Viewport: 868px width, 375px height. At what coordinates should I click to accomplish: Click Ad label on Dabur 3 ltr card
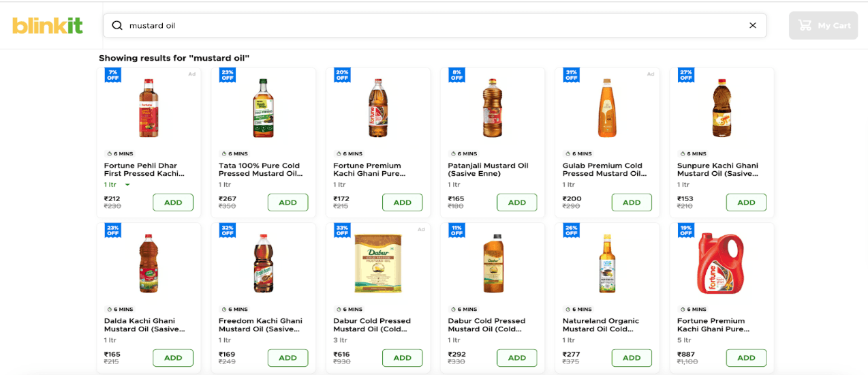click(421, 229)
